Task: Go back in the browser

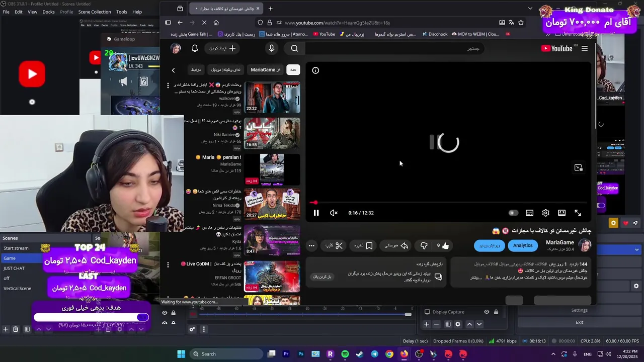Action: (180, 23)
